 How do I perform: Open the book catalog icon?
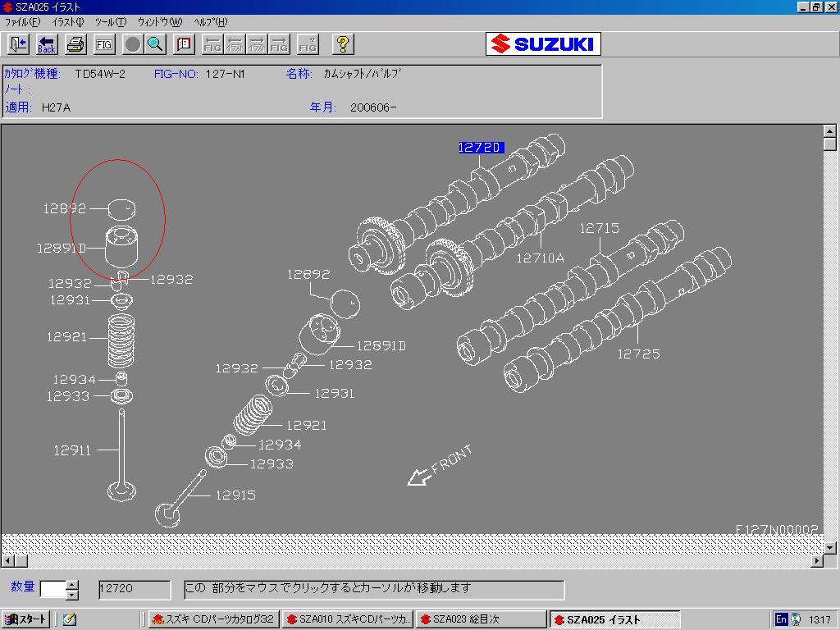[184, 44]
